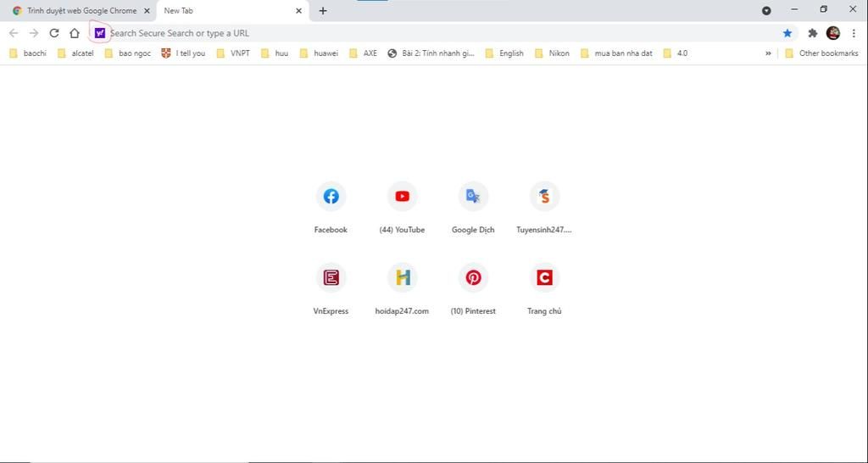Open the Pinterest shortcut

(473, 289)
